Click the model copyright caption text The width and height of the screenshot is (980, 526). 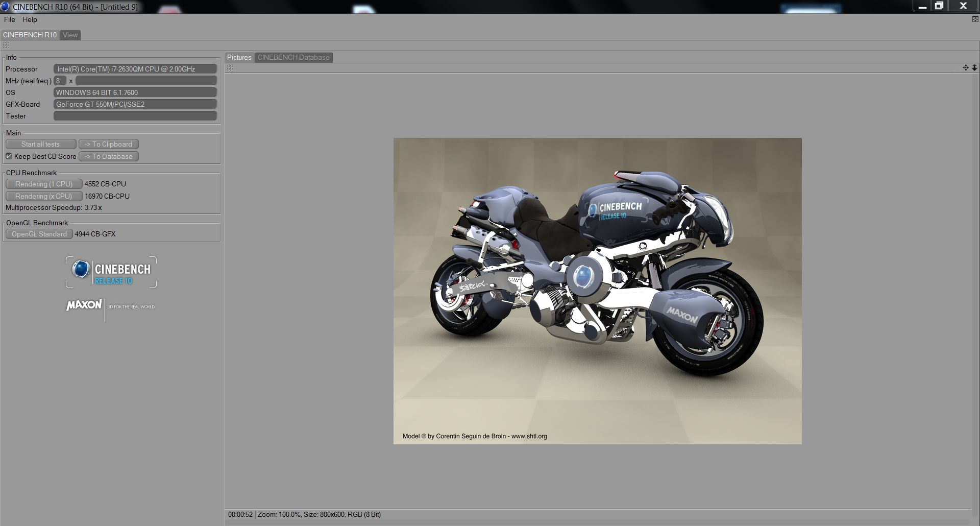click(x=475, y=436)
